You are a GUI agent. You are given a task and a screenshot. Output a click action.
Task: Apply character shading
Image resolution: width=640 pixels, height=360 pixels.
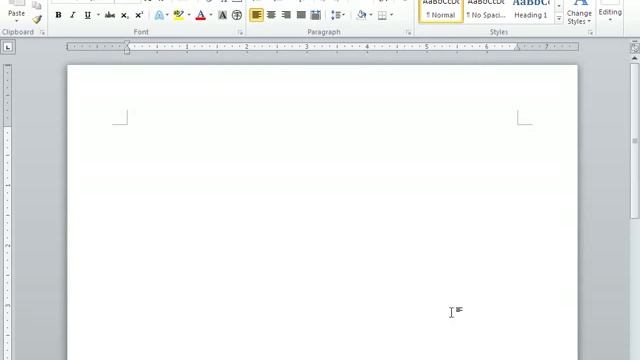[222, 15]
